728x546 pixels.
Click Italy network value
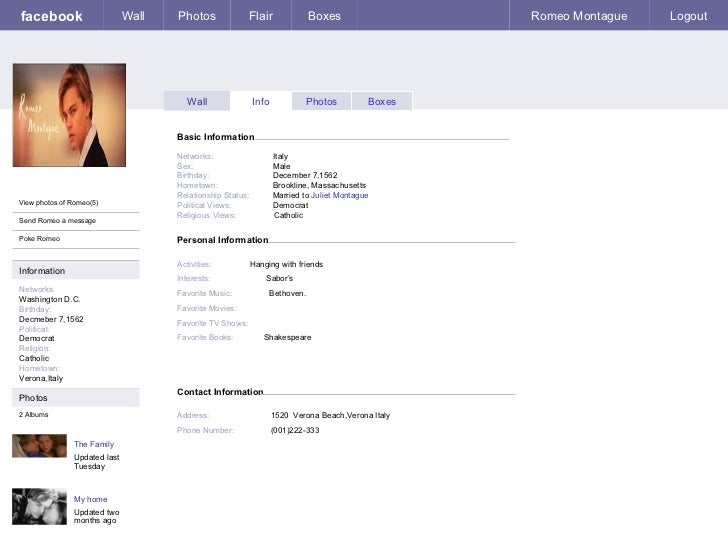pos(280,156)
